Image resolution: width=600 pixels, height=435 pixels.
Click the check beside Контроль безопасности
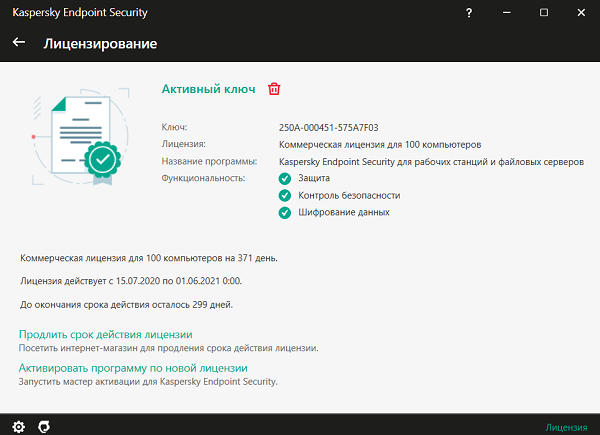[x=285, y=195]
